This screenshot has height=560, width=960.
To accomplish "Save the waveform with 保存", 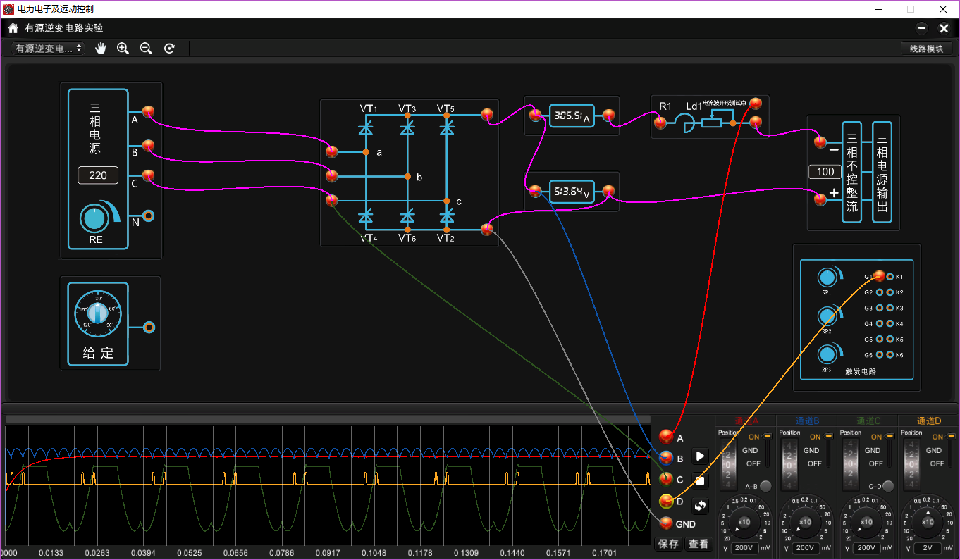I will click(x=668, y=544).
